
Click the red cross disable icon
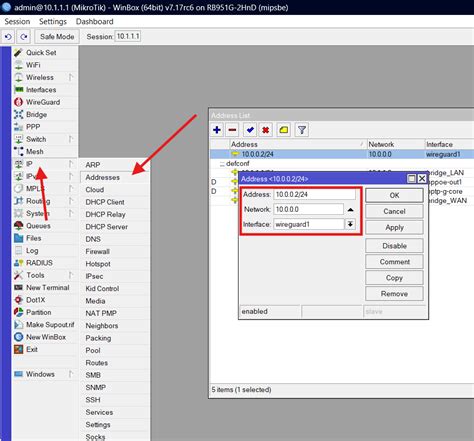pyautogui.click(x=266, y=130)
